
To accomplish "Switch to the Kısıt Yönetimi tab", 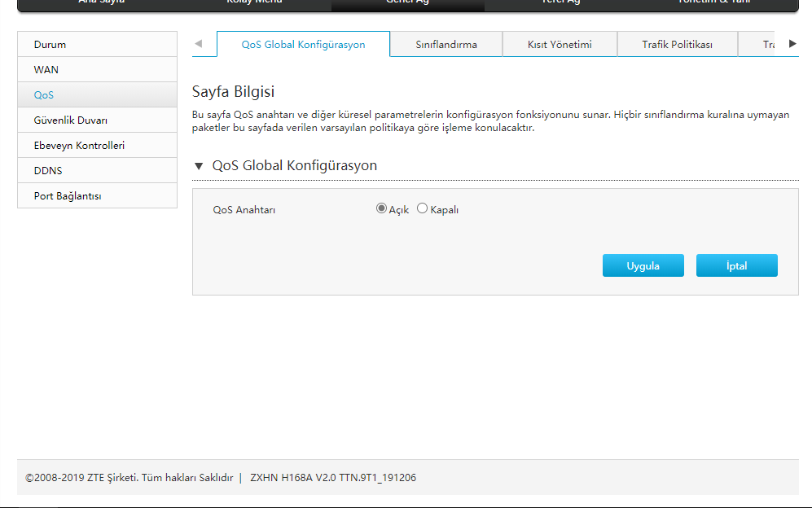I will coord(560,45).
